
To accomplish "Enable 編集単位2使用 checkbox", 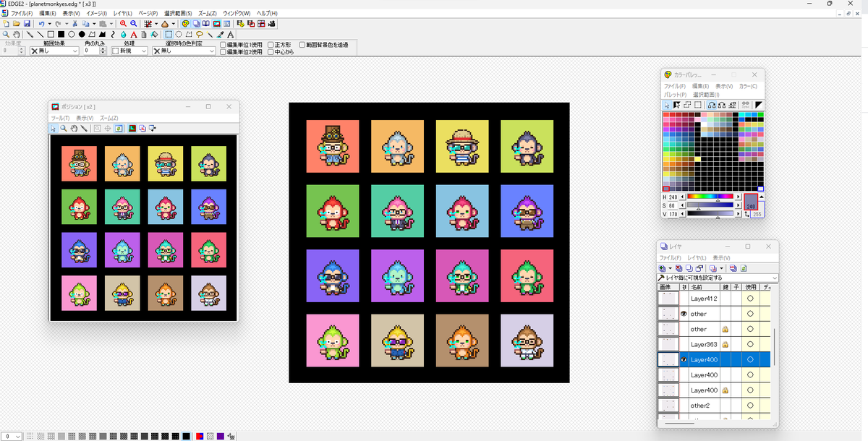I will [224, 52].
